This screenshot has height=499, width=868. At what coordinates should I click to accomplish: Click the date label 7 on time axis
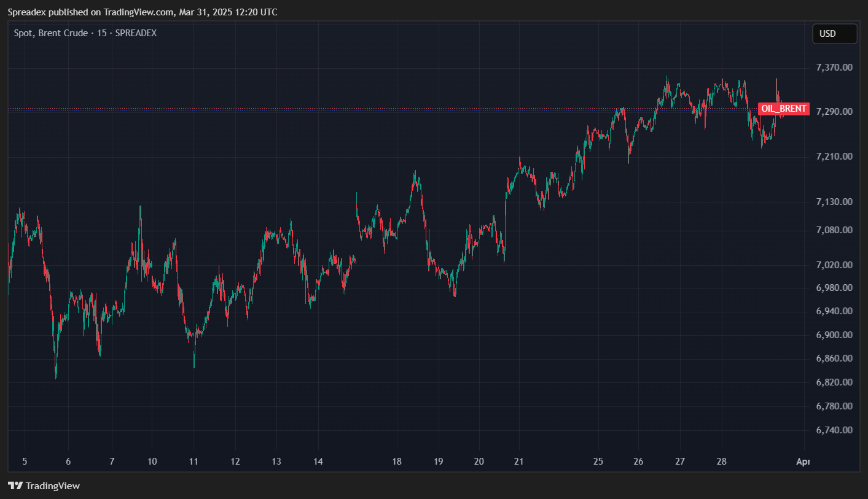(x=112, y=462)
